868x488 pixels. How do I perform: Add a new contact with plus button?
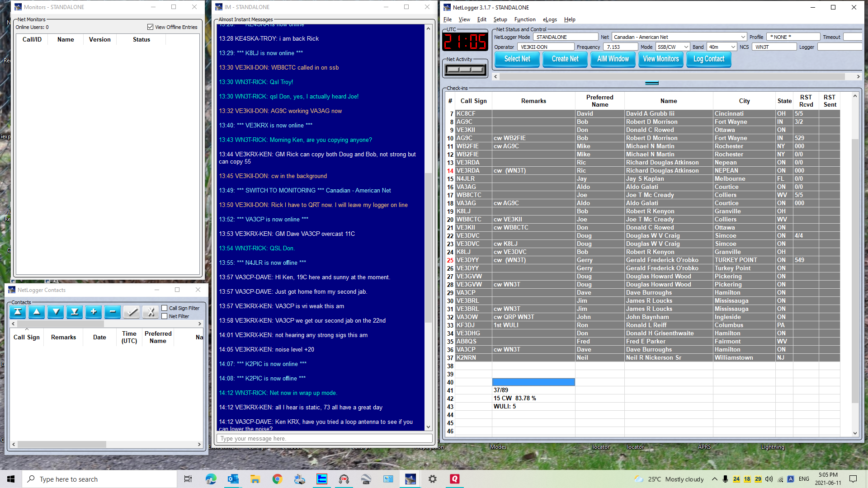click(x=94, y=312)
